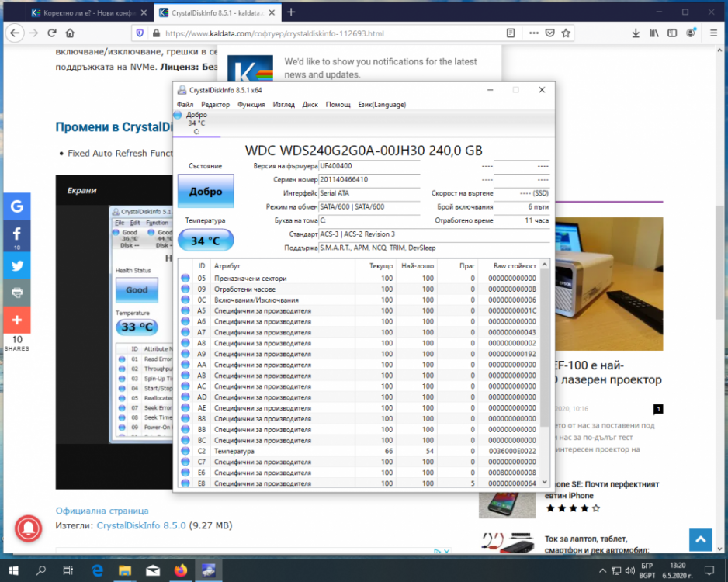Click the 34 °C temperature button

click(x=206, y=241)
